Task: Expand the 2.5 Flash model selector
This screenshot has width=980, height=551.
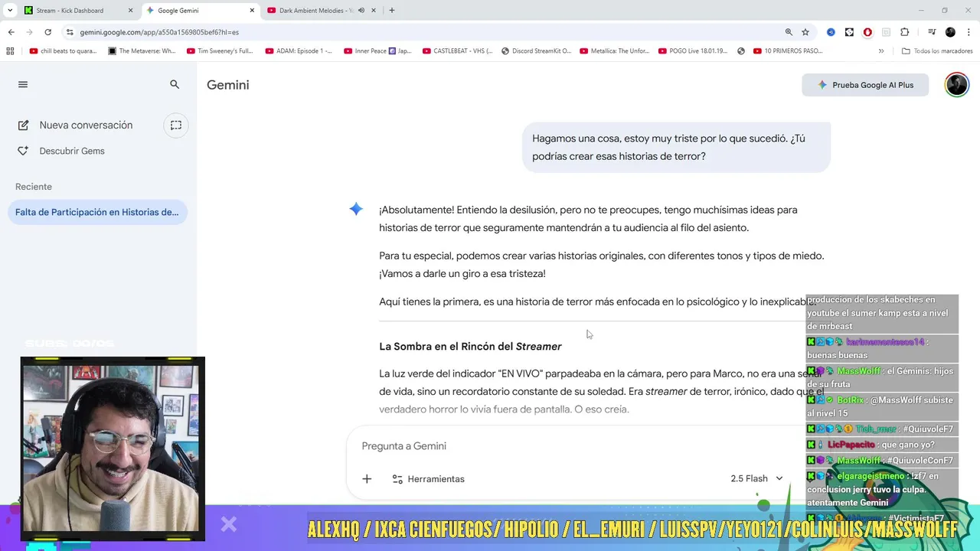Action: point(756,479)
